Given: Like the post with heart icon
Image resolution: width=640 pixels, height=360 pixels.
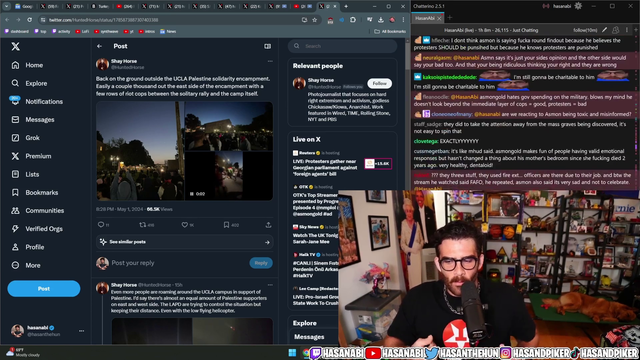Looking at the screenshot, I should [x=184, y=225].
